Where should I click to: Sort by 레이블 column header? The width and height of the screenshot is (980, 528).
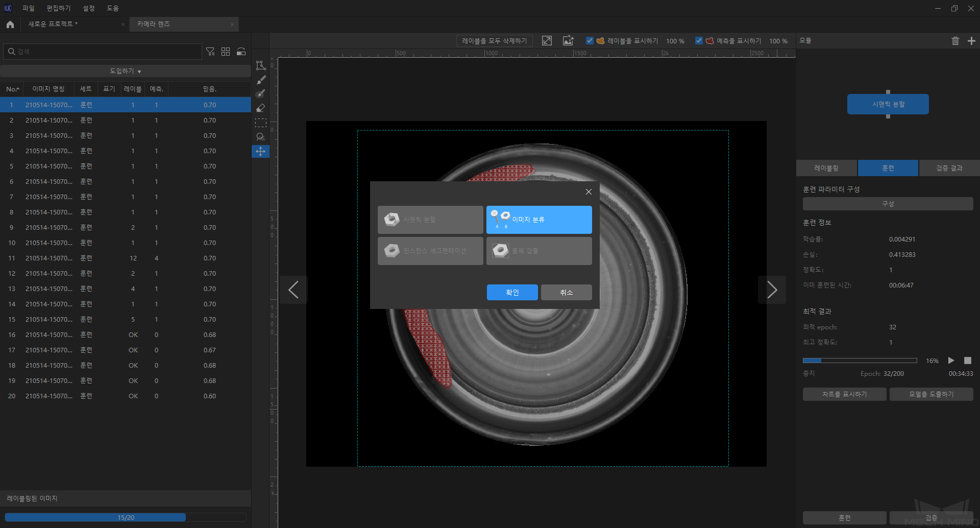(133, 89)
